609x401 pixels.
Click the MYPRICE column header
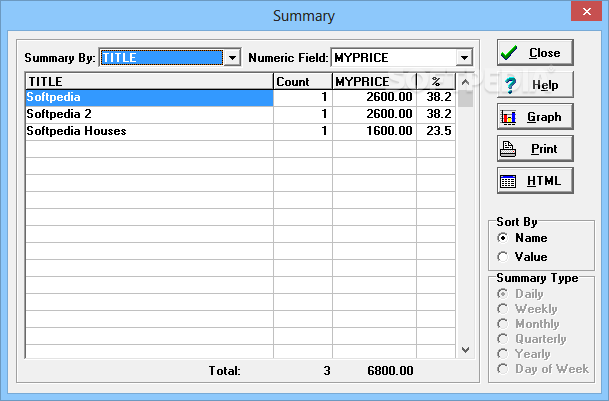tap(374, 82)
